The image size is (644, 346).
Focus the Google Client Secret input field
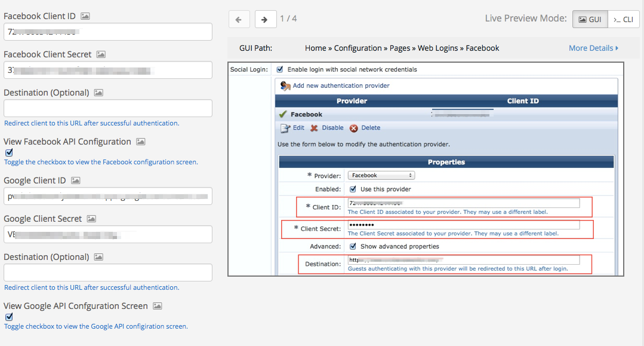pyautogui.click(x=108, y=234)
